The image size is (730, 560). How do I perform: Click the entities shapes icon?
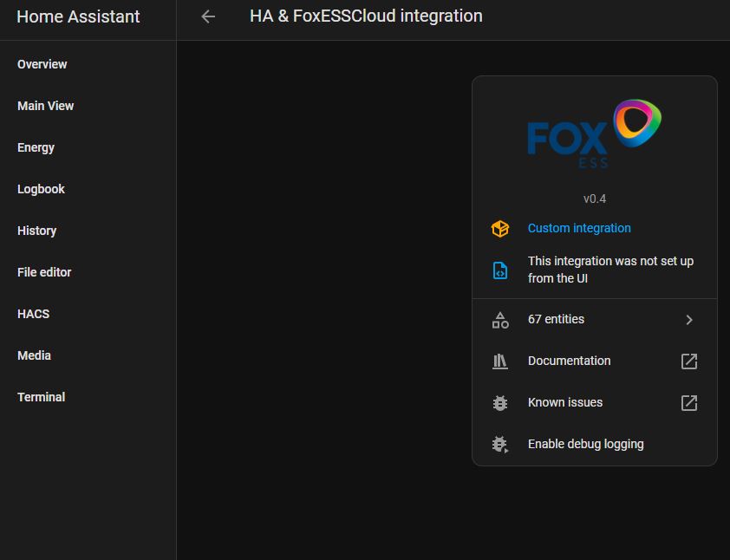(500, 320)
